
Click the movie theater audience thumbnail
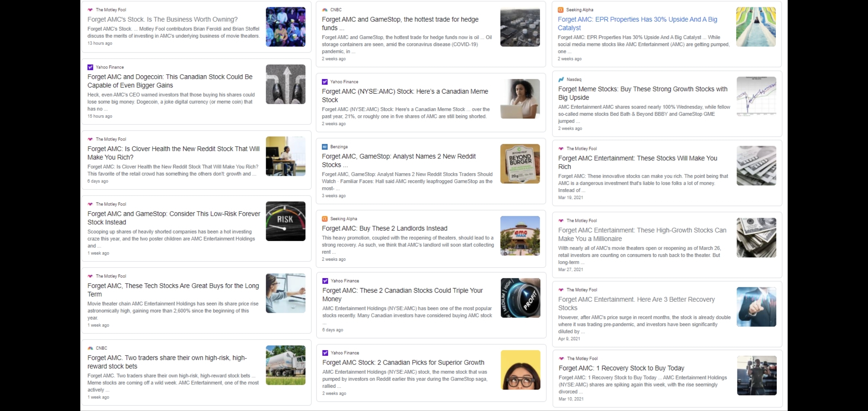(286, 27)
